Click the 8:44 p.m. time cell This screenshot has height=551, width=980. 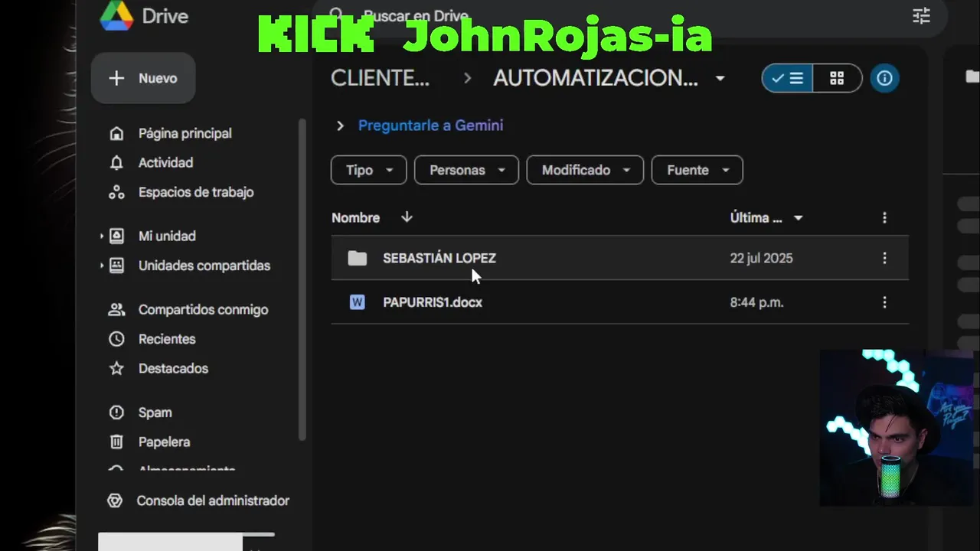pyautogui.click(x=756, y=302)
